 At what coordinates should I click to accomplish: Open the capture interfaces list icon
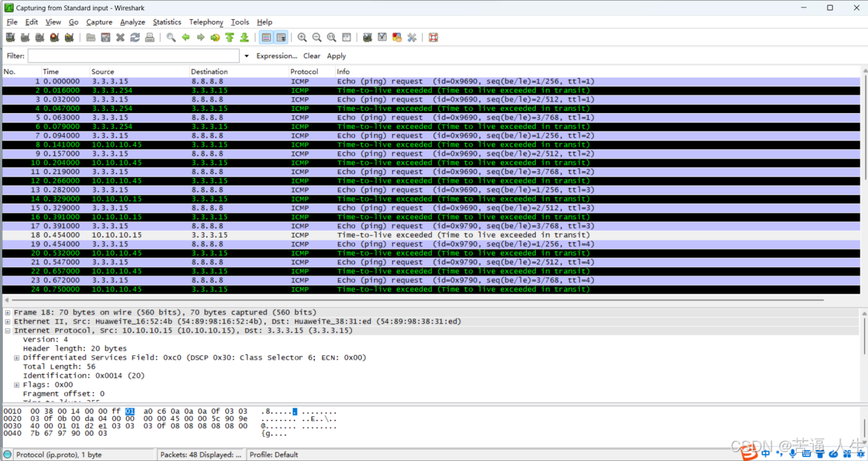[10, 38]
